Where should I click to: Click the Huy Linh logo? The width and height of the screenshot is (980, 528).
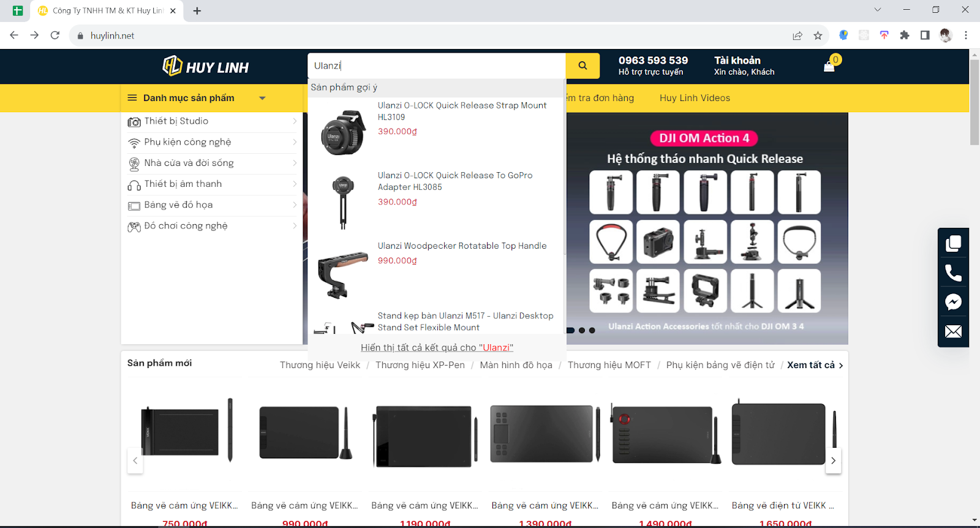coord(206,66)
